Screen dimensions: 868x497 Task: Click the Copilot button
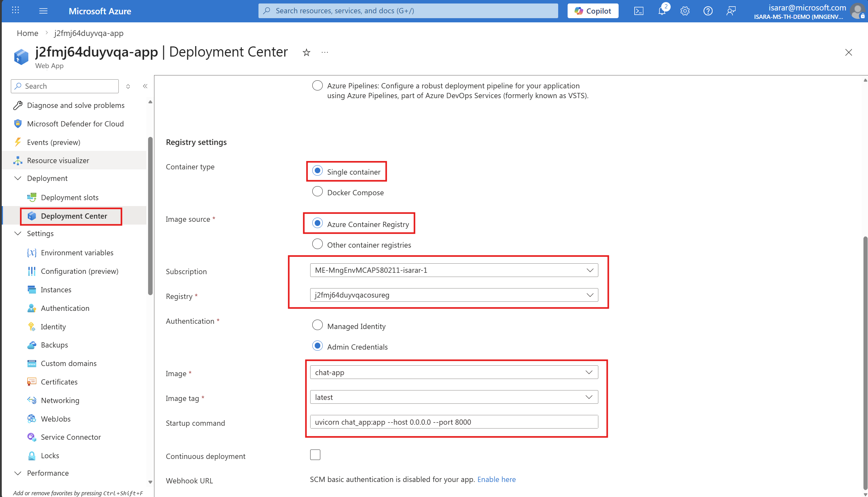[593, 11]
